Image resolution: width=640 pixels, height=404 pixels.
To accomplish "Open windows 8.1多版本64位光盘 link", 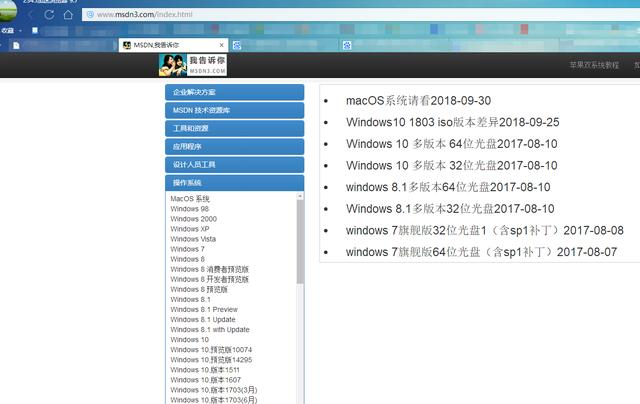I will (x=448, y=187).
